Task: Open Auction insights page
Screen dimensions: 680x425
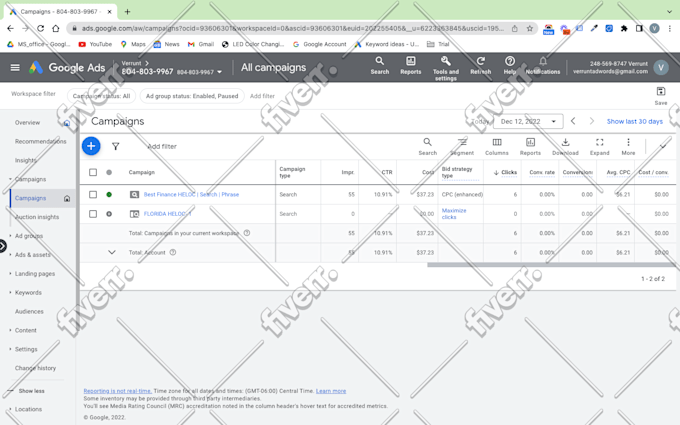Action: tap(37, 217)
